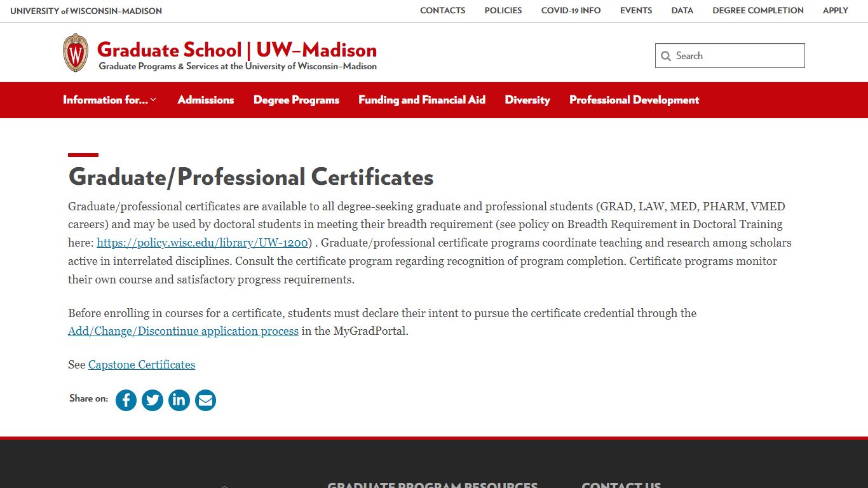Screen dimensions: 868x488
Task: Open Add/Change/Discontinue application process link
Action: pos(183,331)
